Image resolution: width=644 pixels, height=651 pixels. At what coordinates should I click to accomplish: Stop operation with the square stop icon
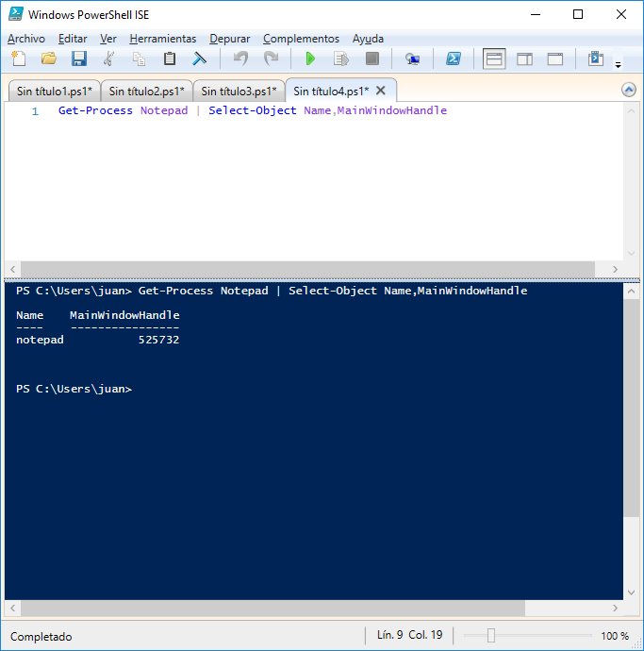tap(372, 58)
